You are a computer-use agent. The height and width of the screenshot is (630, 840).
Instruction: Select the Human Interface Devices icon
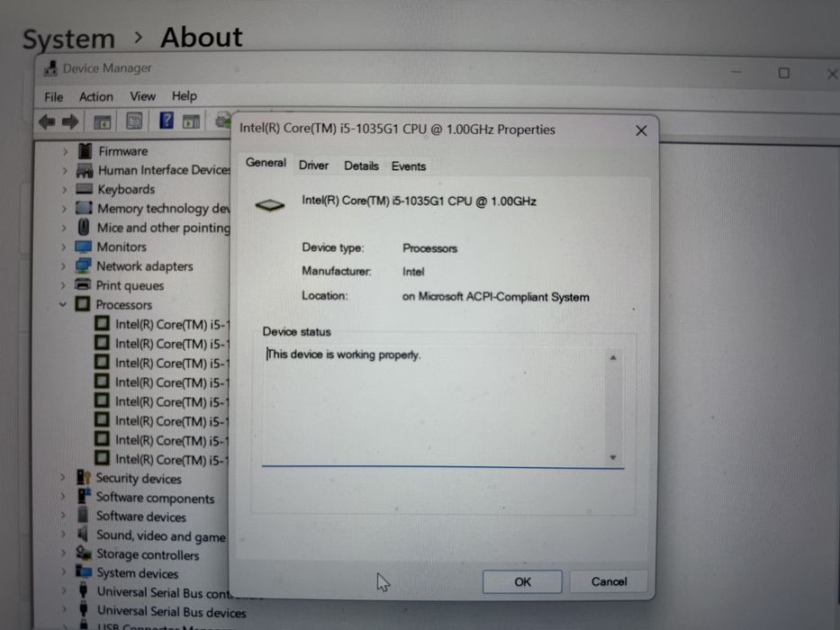85,170
